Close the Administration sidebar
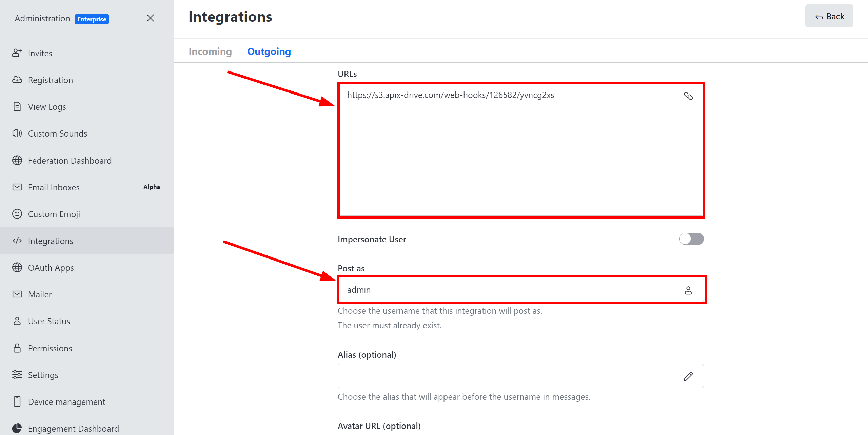 tap(150, 18)
